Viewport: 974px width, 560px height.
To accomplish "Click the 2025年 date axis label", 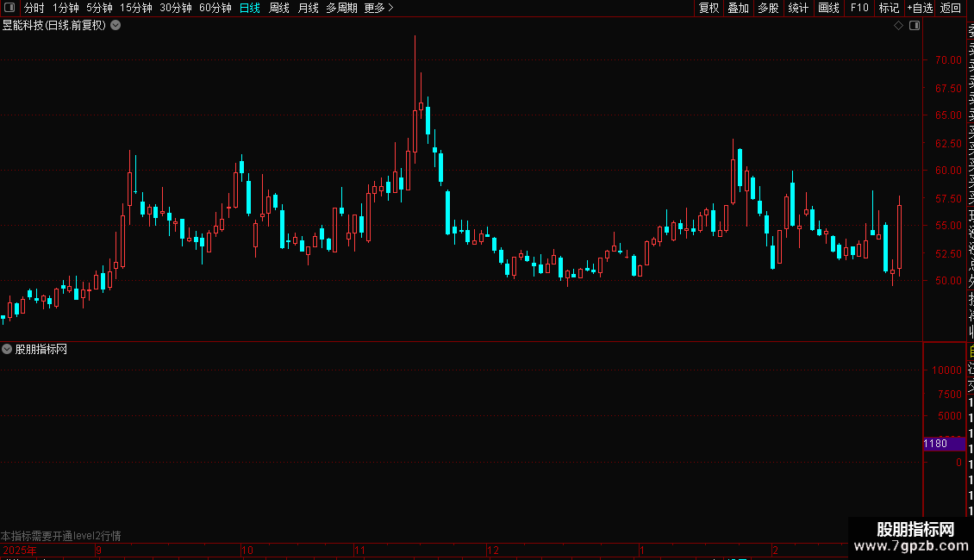I will (x=19, y=551).
